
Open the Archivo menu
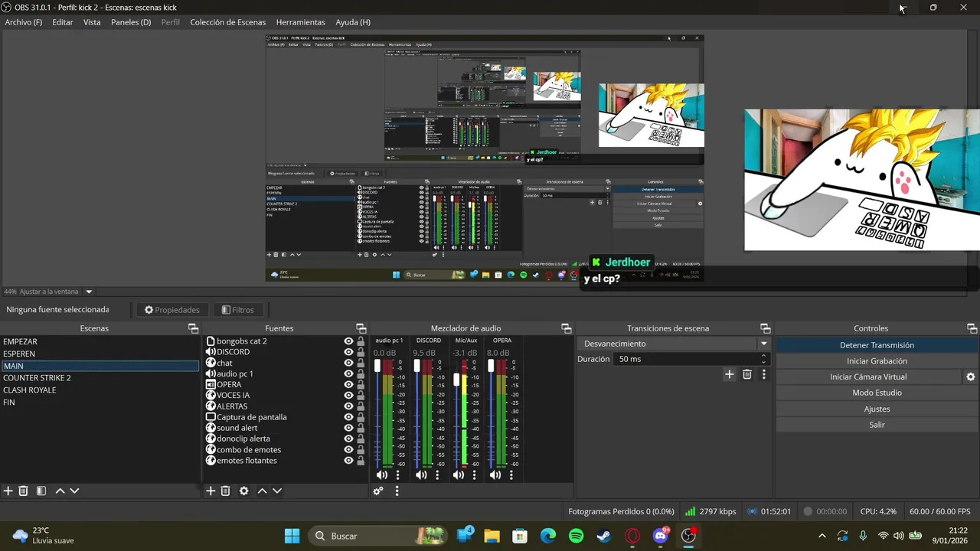(x=24, y=22)
